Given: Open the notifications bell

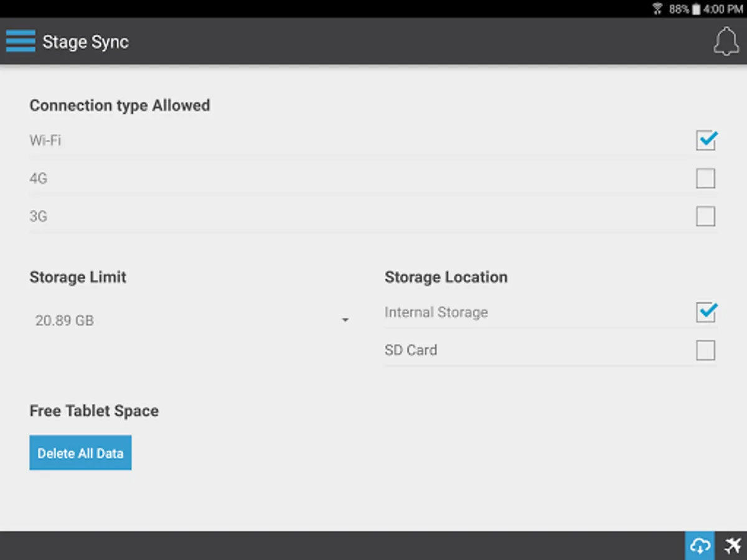Looking at the screenshot, I should tap(726, 42).
